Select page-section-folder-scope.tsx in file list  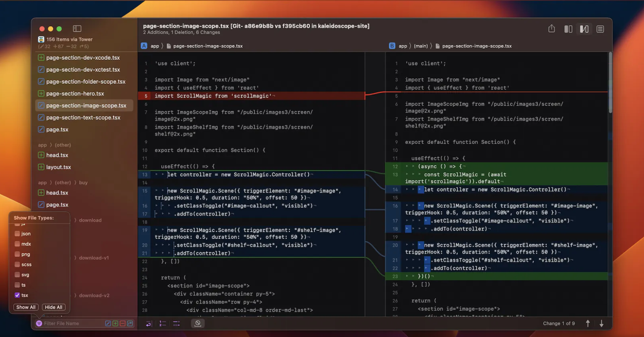[84, 82]
